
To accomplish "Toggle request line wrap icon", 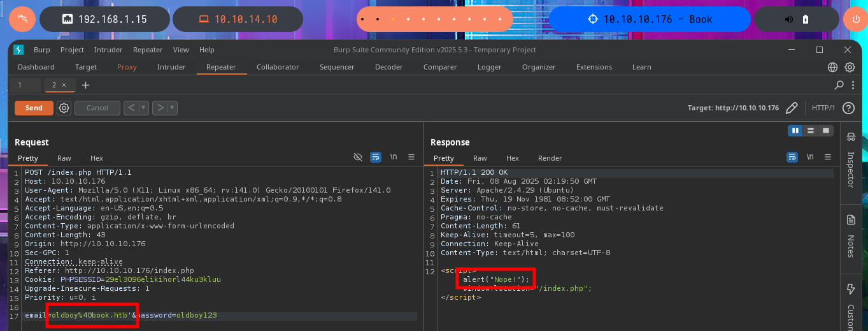I will click(376, 157).
